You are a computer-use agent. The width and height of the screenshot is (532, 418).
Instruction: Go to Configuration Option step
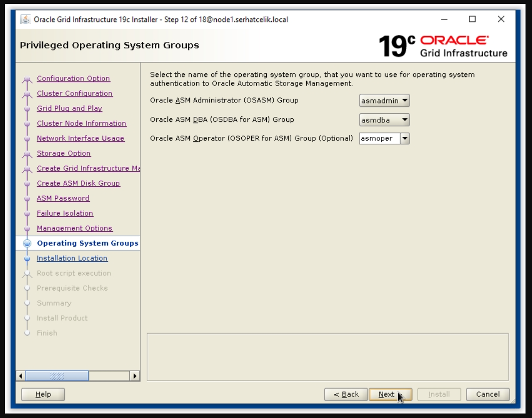tap(73, 78)
